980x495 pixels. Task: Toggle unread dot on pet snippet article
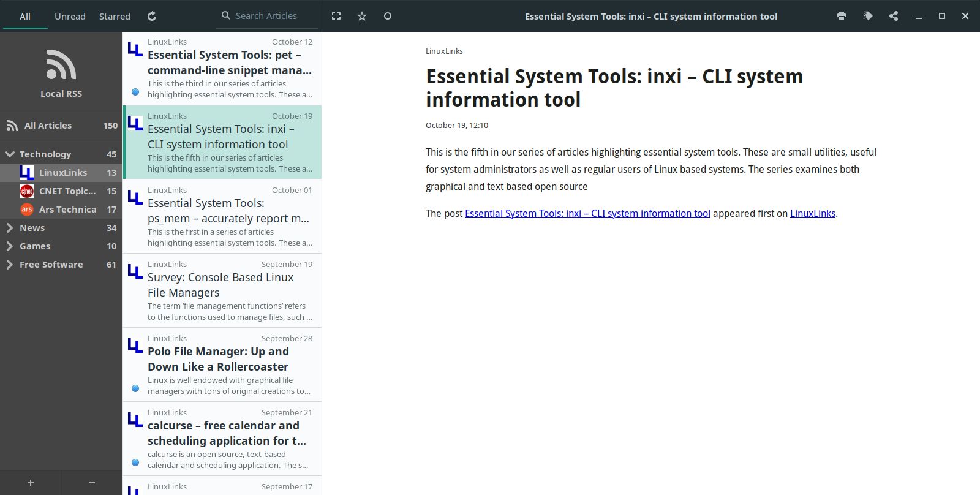[x=135, y=92]
